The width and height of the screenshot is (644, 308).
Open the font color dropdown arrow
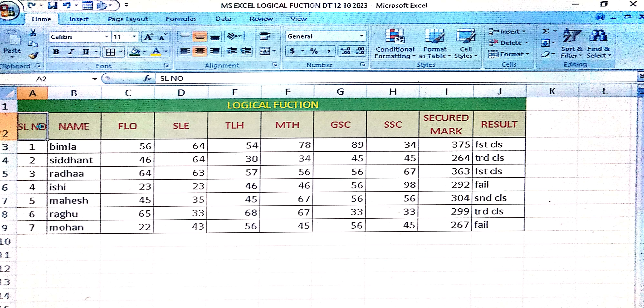pos(166,52)
